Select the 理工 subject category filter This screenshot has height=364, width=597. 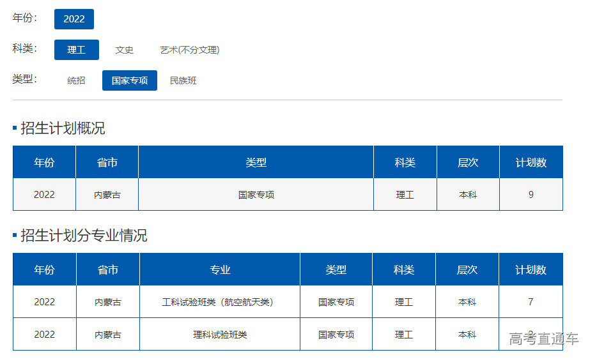point(77,50)
